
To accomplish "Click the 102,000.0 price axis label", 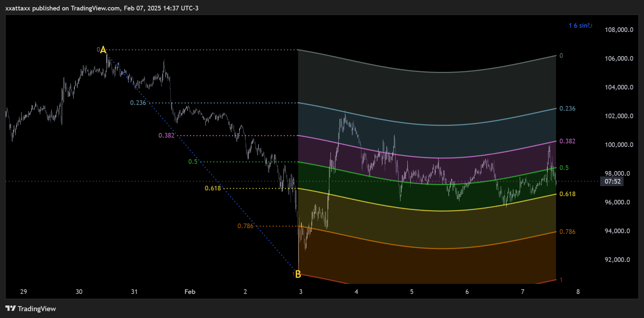I will [619, 116].
